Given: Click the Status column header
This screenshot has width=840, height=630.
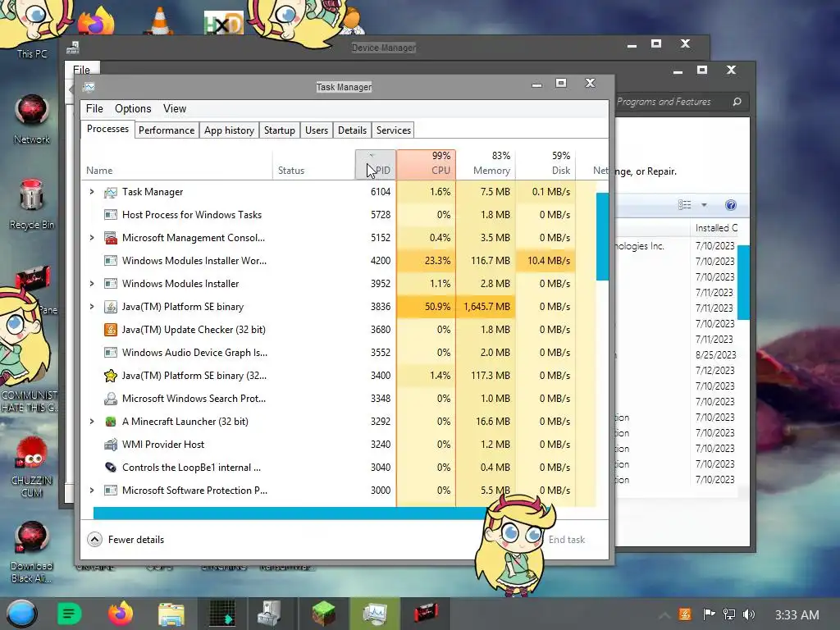Looking at the screenshot, I should pyautogui.click(x=314, y=164).
